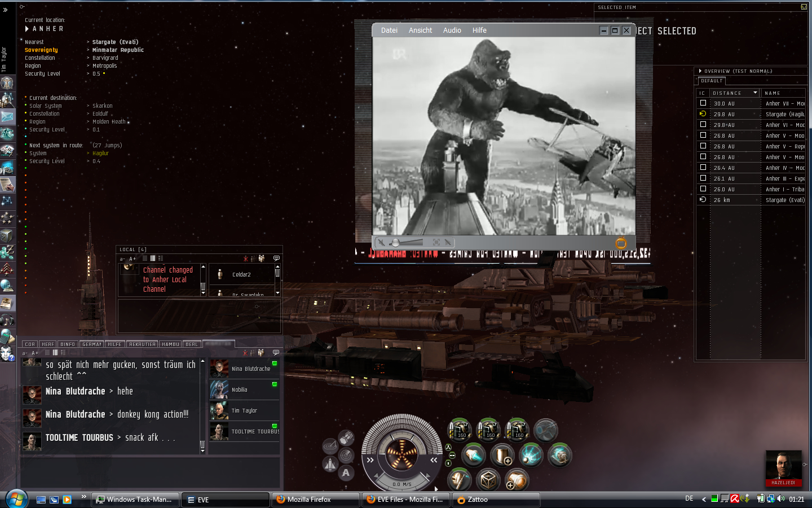Open the red chevrons militia sidebar icon
This screenshot has width=812, height=508.
click(7, 269)
